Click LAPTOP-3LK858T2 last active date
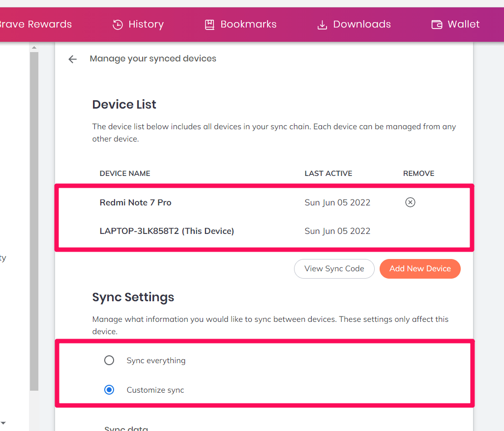 pos(337,231)
